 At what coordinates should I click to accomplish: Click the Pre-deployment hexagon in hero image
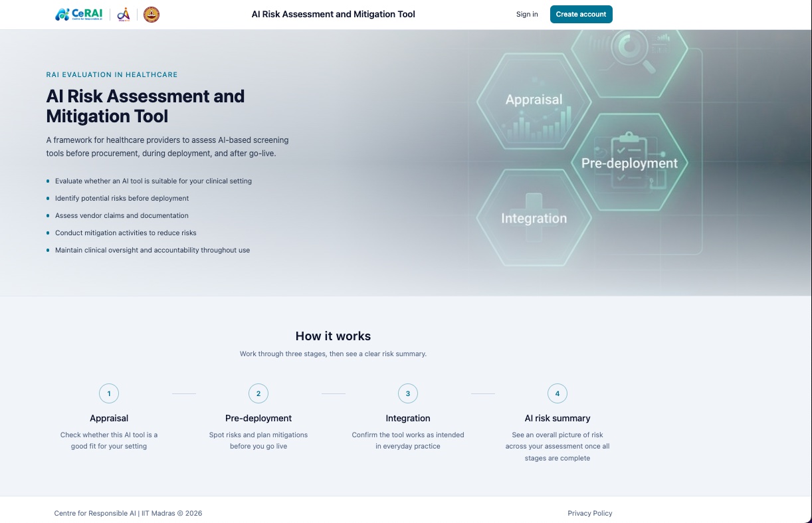pyautogui.click(x=629, y=162)
